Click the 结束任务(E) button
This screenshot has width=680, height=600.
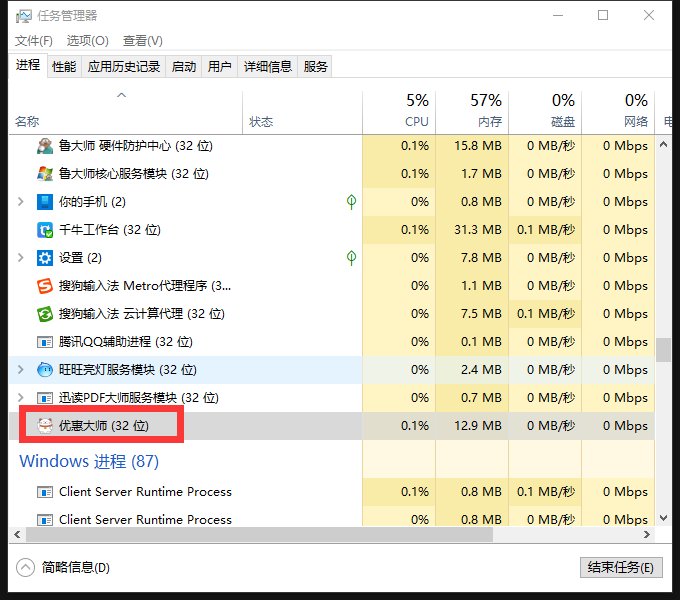point(621,567)
